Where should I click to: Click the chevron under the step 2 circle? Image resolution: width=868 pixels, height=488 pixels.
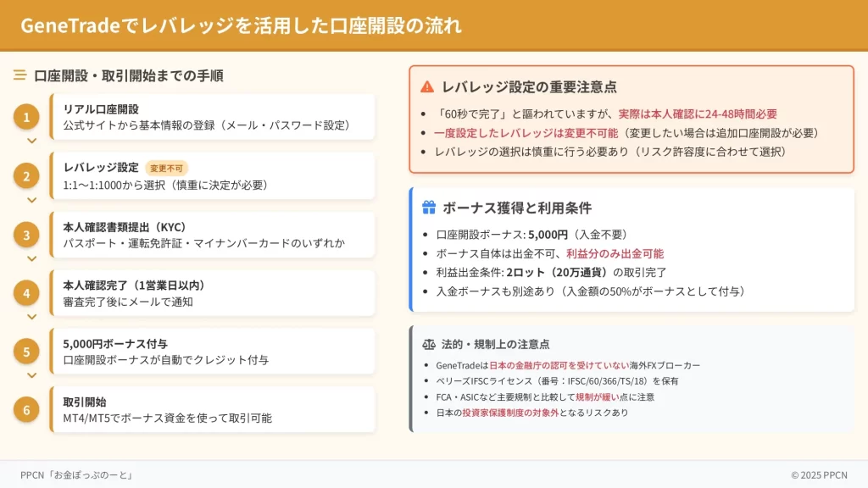pyautogui.click(x=32, y=200)
